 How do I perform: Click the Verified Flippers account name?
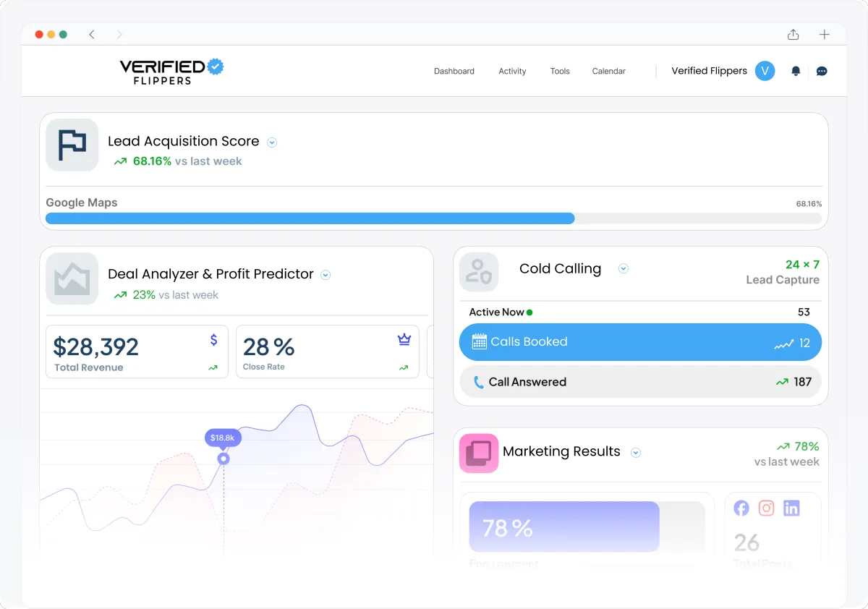point(709,71)
